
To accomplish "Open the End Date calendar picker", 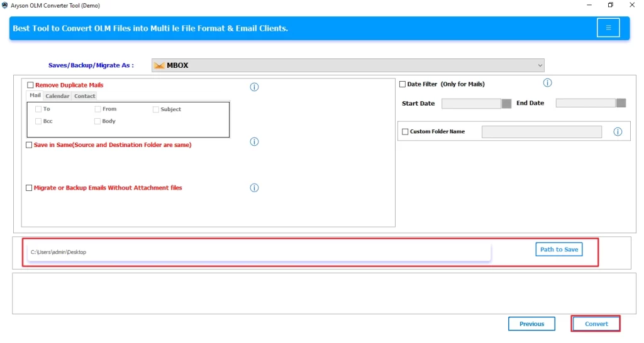I will click(621, 103).
